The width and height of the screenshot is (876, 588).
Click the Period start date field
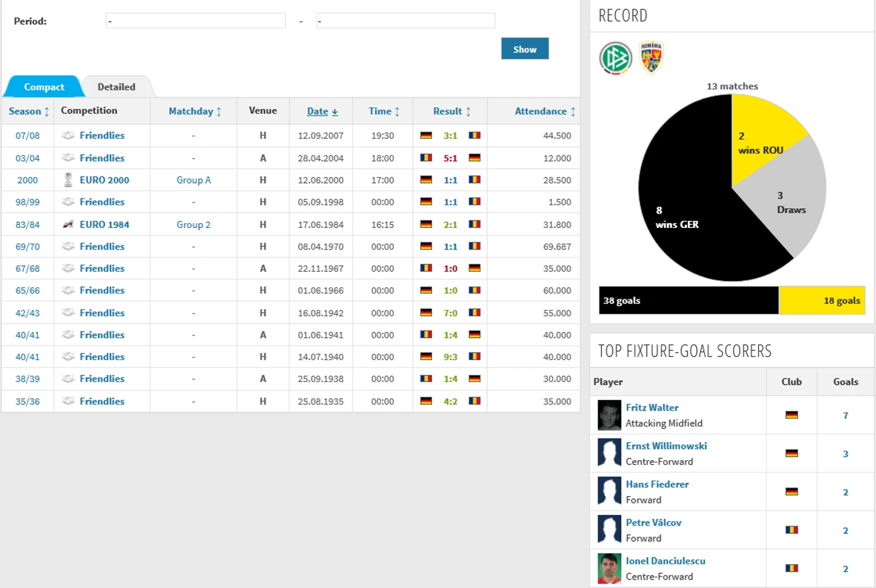coord(196,21)
